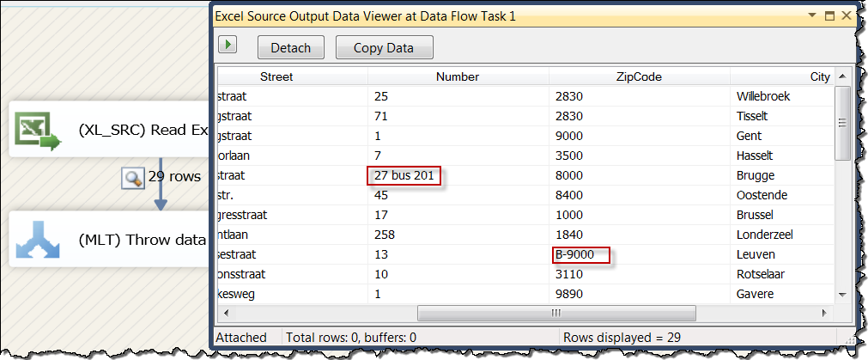
Task: Maximize the data viewer window
Action: 829,16
